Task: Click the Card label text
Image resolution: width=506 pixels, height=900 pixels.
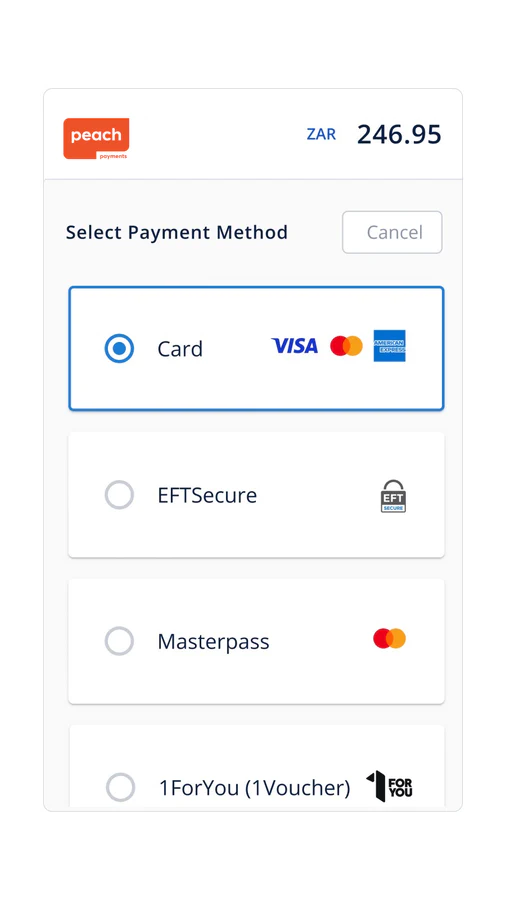Action: [180, 349]
